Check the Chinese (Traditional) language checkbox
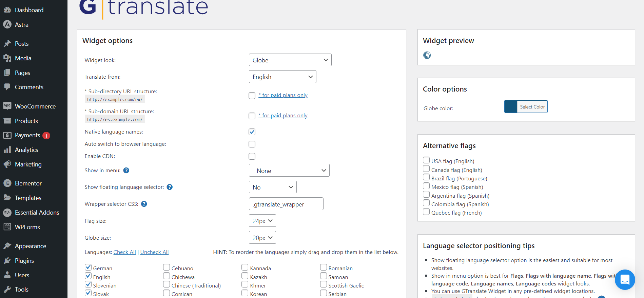 click(x=167, y=284)
